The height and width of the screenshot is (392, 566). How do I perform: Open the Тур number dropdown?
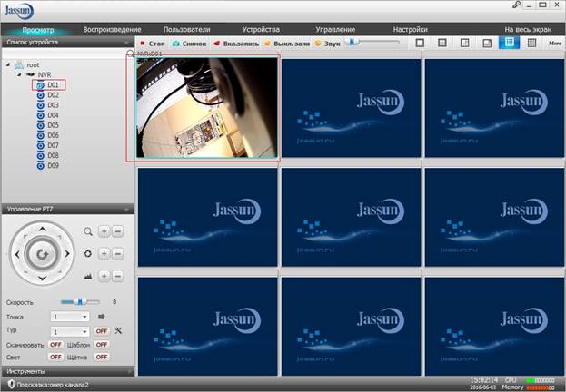coord(70,331)
